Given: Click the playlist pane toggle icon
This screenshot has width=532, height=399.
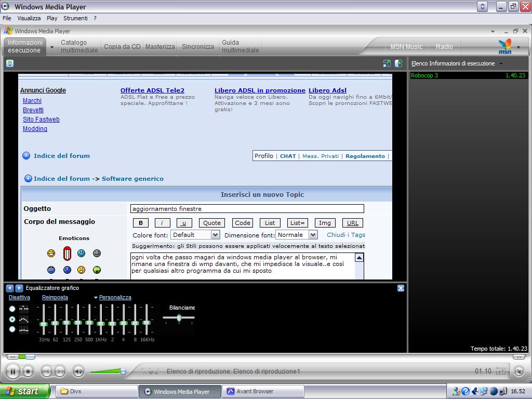Looking at the screenshot, I should coord(398,63).
